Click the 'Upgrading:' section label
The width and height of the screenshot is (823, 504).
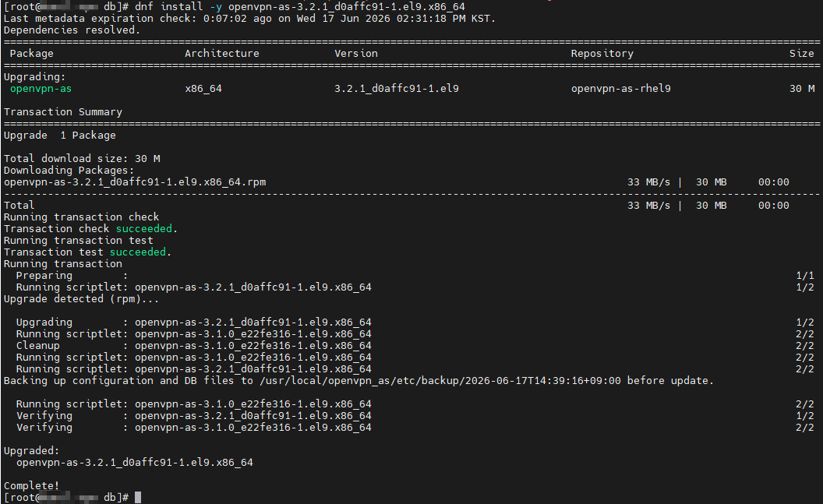(34, 77)
